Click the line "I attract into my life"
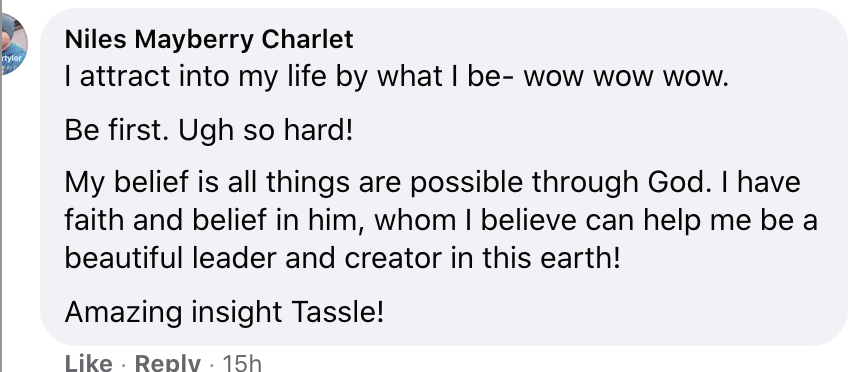The height and width of the screenshot is (372, 866). pos(196,76)
